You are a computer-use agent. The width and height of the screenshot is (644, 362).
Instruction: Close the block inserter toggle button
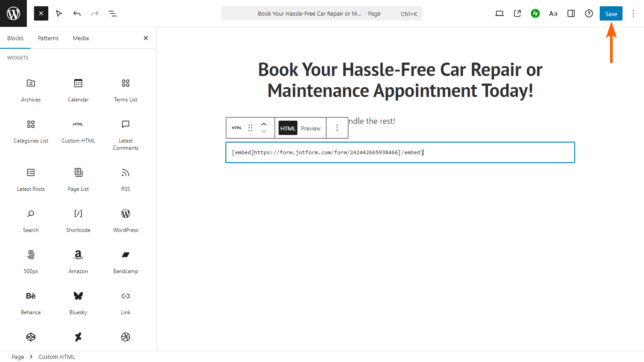pyautogui.click(x=41, y=13)
